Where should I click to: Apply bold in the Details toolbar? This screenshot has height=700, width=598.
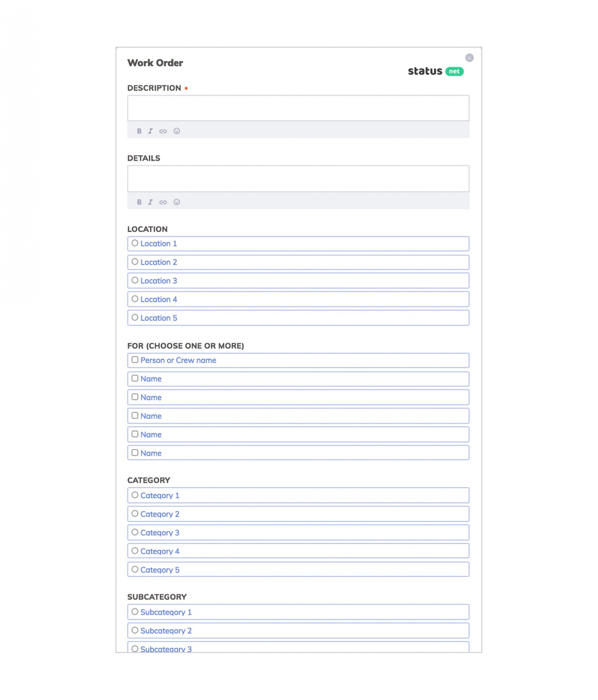[x=139, y=202]
